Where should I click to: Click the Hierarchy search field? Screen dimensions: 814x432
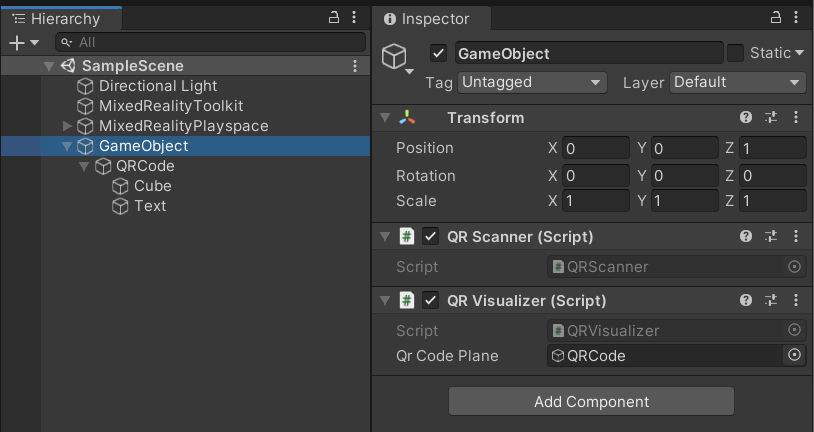tap(210, 43)
